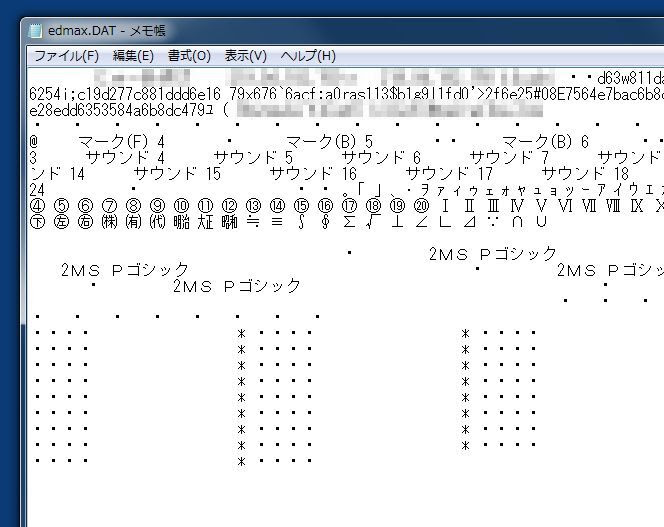Click the Notepad icon in the title bar
The image size is (664, 527).
click(36, 31)
